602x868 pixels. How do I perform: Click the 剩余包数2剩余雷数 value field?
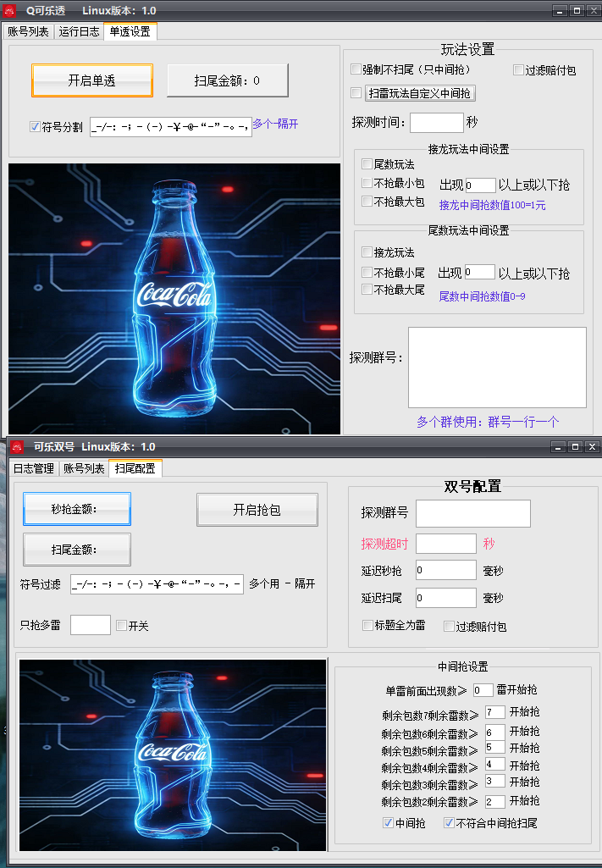pos(495,802)
